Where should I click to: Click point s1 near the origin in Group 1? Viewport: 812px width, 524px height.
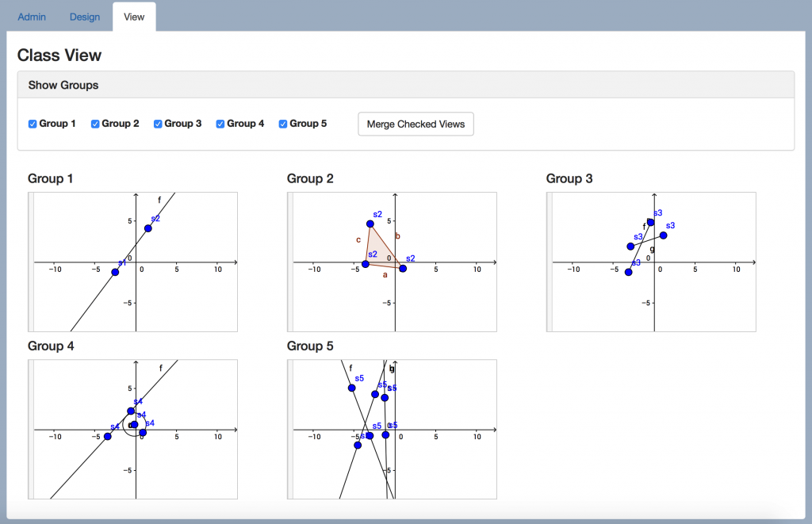(115, 271)
